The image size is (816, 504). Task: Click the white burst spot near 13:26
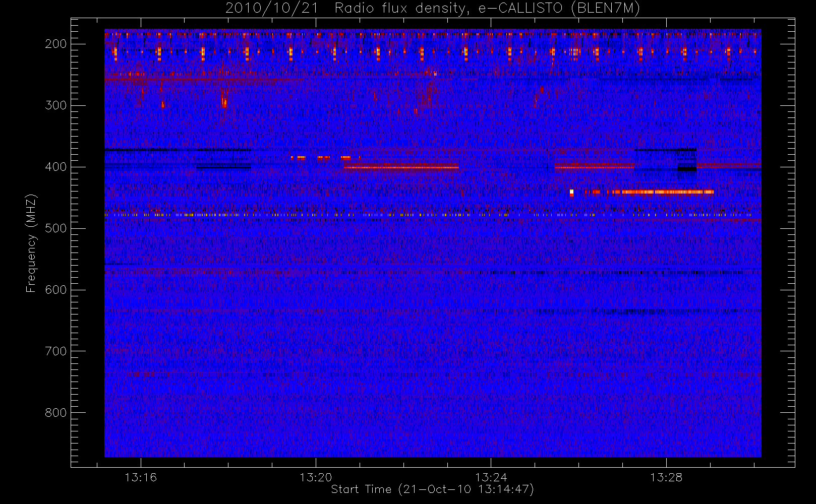click(571, 192)
